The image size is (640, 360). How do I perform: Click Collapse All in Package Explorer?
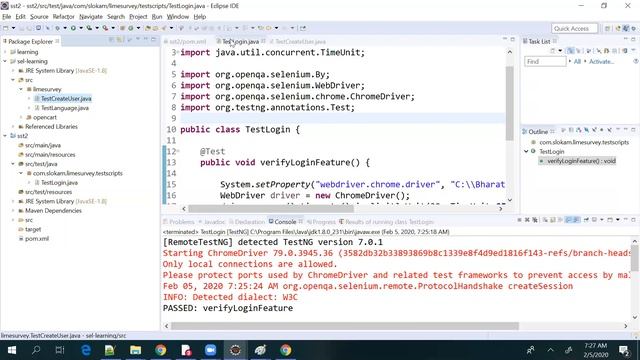[111, 40]
